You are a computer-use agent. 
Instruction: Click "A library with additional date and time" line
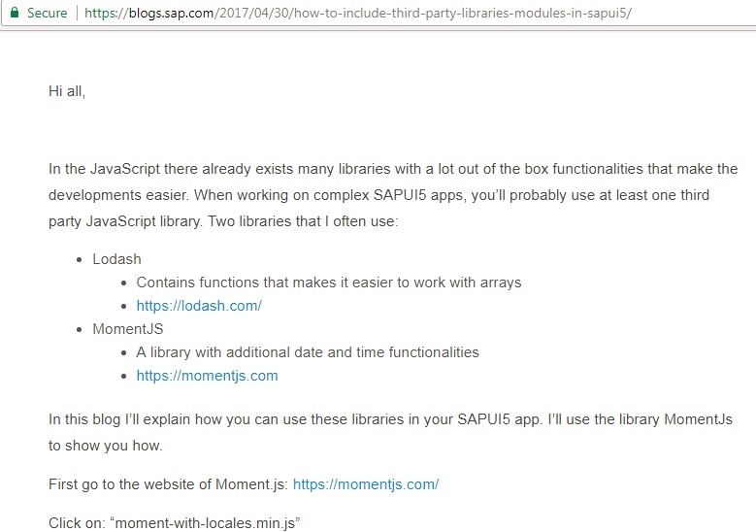tap(308, 352)
